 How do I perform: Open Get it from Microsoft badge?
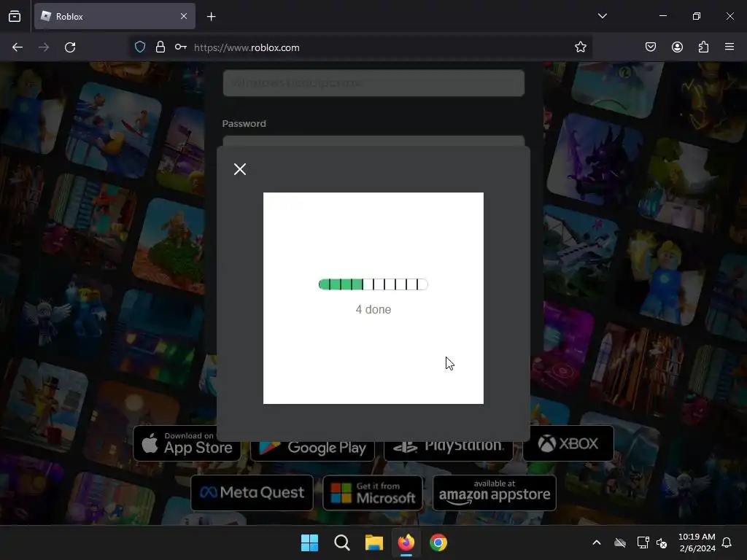(x=373, y=493)
